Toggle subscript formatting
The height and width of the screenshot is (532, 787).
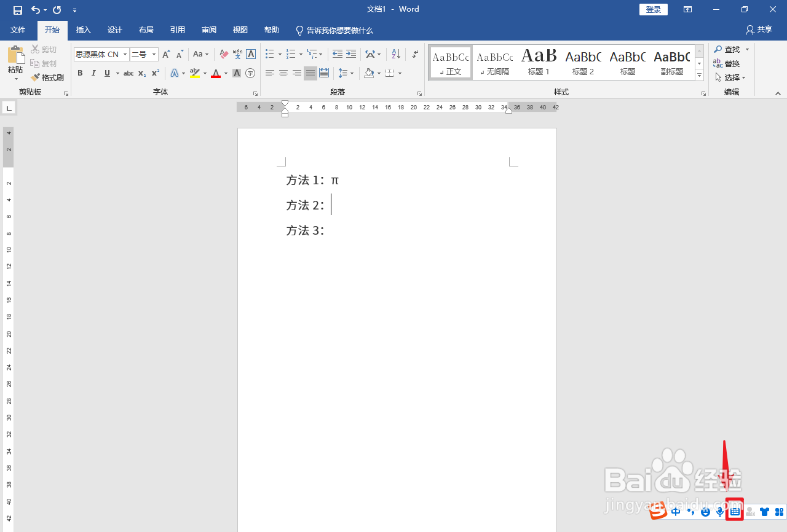[x=142, y=73]
